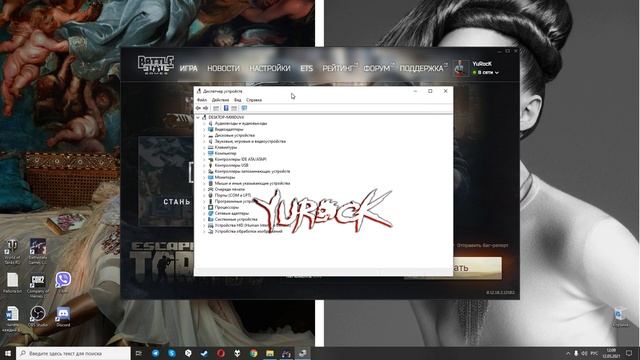This screenshot has height=360, width=640.
Task: Select Устройства обработки изображений row
Action: (245, 231)
